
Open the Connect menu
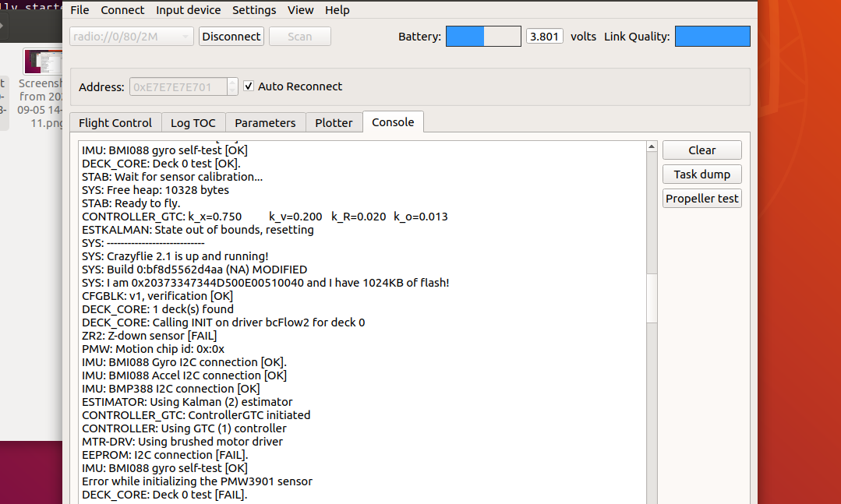[x=122, y=10]
